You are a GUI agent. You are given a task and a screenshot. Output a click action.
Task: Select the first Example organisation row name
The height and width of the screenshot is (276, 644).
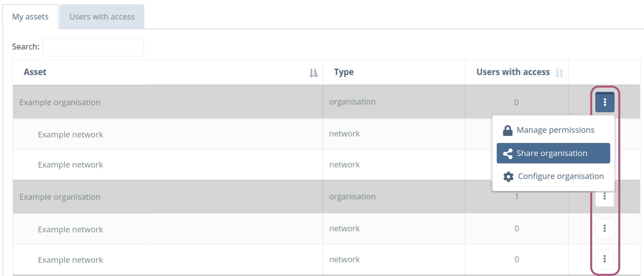coord(60,102)
